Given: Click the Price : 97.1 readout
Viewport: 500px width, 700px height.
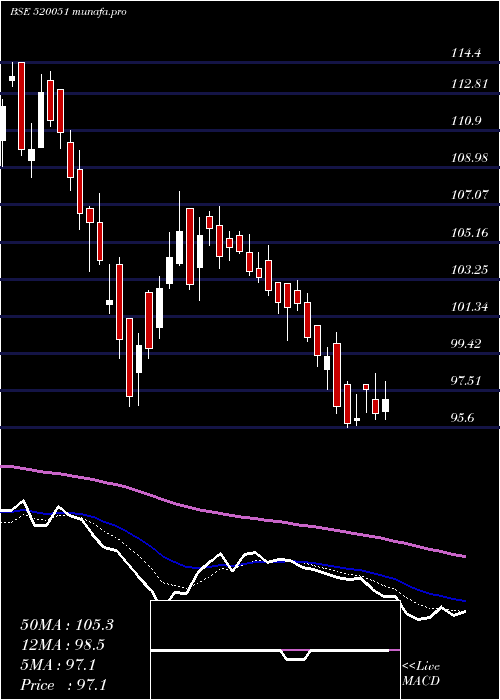Looking at the screenshot, I should pyautogui.click(x=63, y=685).
